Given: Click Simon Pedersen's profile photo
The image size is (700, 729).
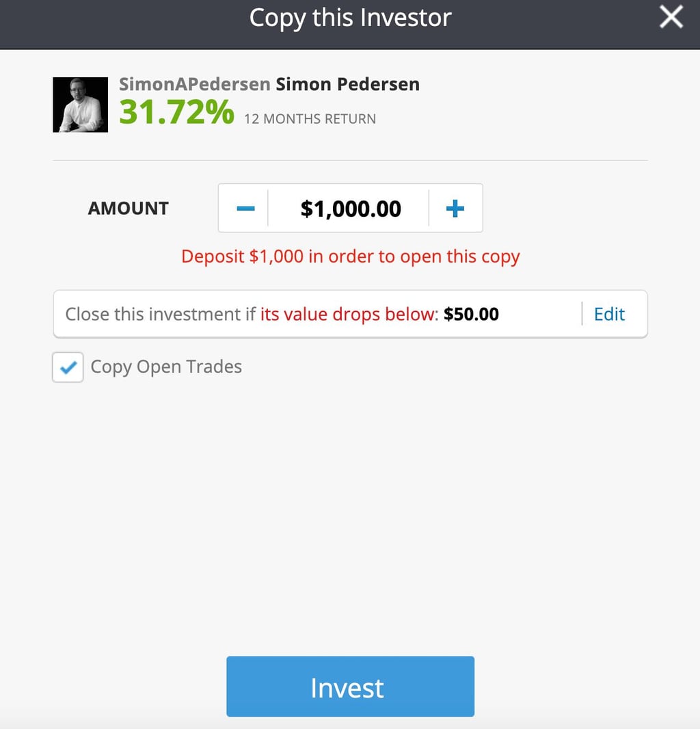Looking at the screenshot, I should tap(80, 104).
